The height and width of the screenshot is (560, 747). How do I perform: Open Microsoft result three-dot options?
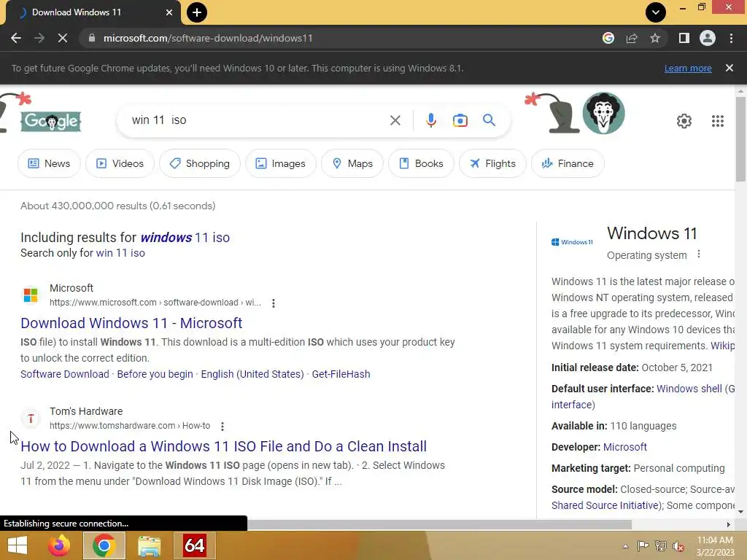click(274, 303)
